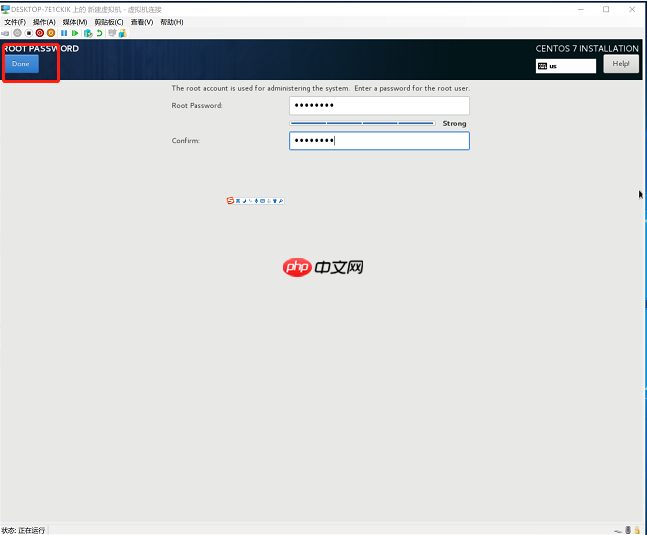Click the keyboard status icon in status bar

click(x=618, y=530)
